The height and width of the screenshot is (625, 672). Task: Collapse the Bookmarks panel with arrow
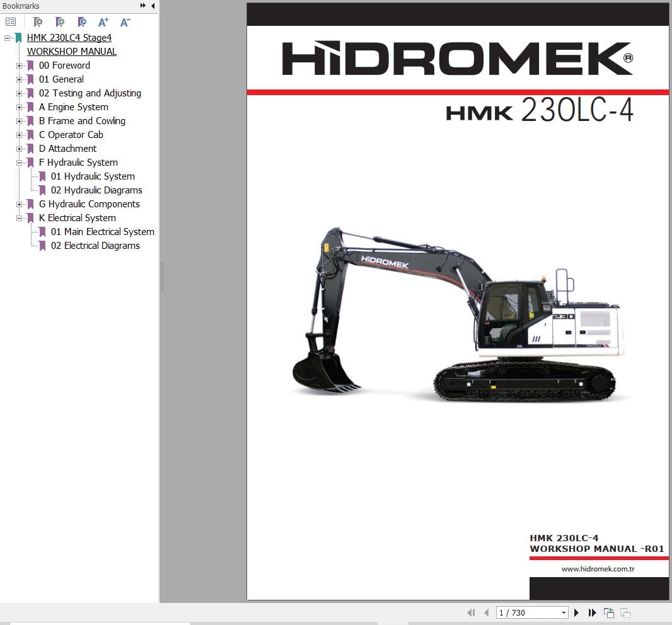click(x=153, y=6)
